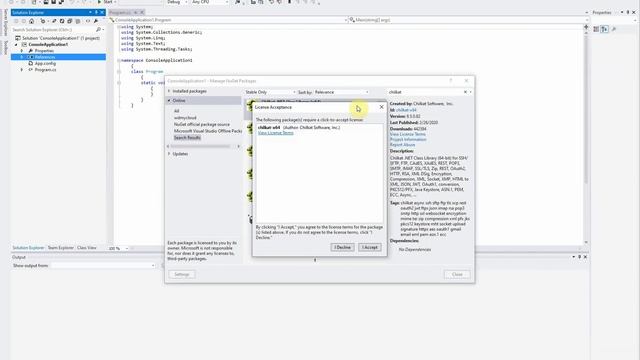
Task: Click the help question mark in NuGet dialog
Action: (451, 80)
